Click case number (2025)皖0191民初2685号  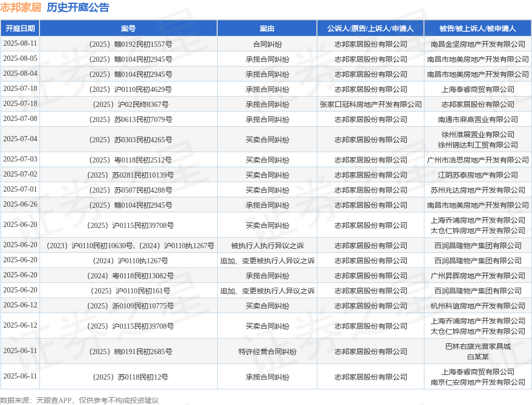coord(130,352)
